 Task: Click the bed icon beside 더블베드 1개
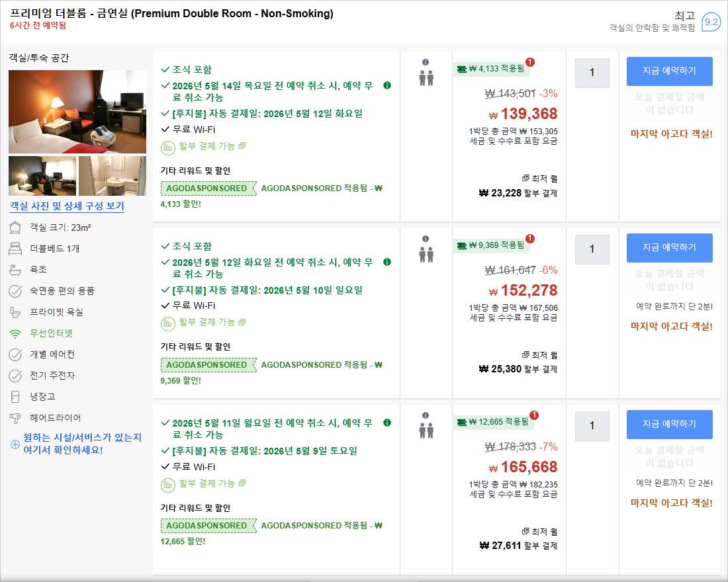(x=15, y=249)
